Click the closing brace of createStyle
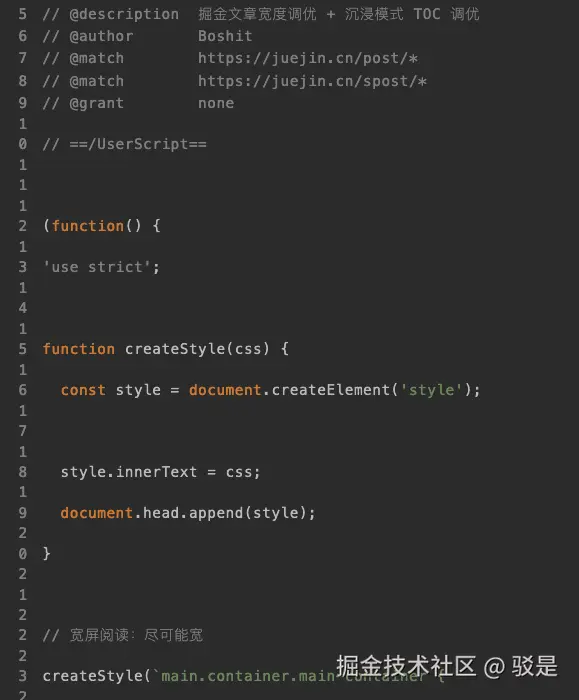579x700 pixels. pyautogui.click(x=46, y=554)
